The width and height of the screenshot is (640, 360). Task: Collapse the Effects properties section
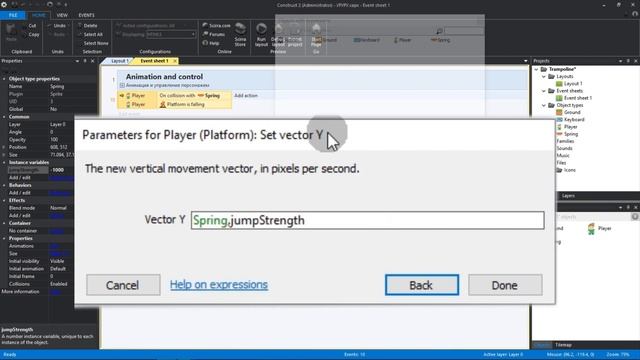click(x=4, y=200)
